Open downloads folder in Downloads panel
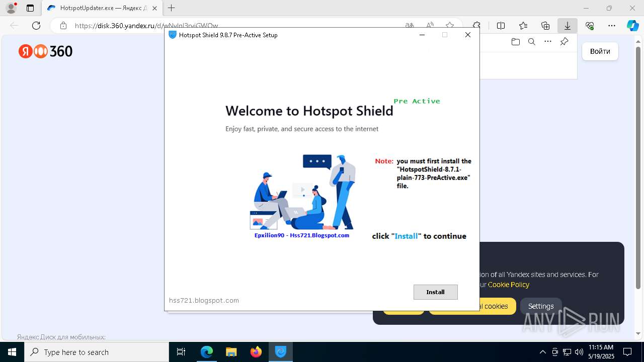 click(x=516, y=42)
